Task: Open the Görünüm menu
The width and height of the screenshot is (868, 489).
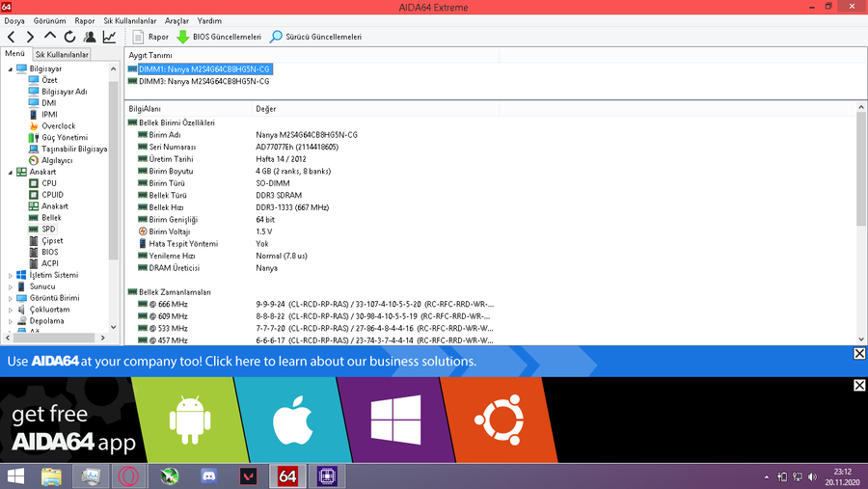Action: click(49, 21)
